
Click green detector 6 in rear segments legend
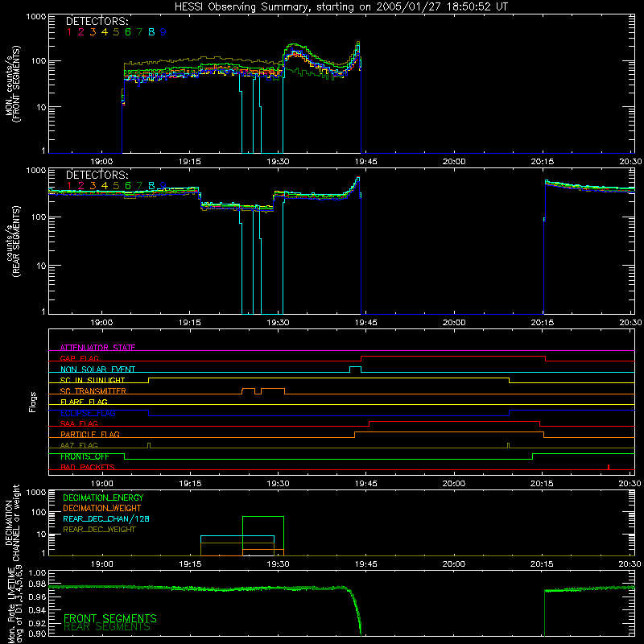click(x=128, y=186)
